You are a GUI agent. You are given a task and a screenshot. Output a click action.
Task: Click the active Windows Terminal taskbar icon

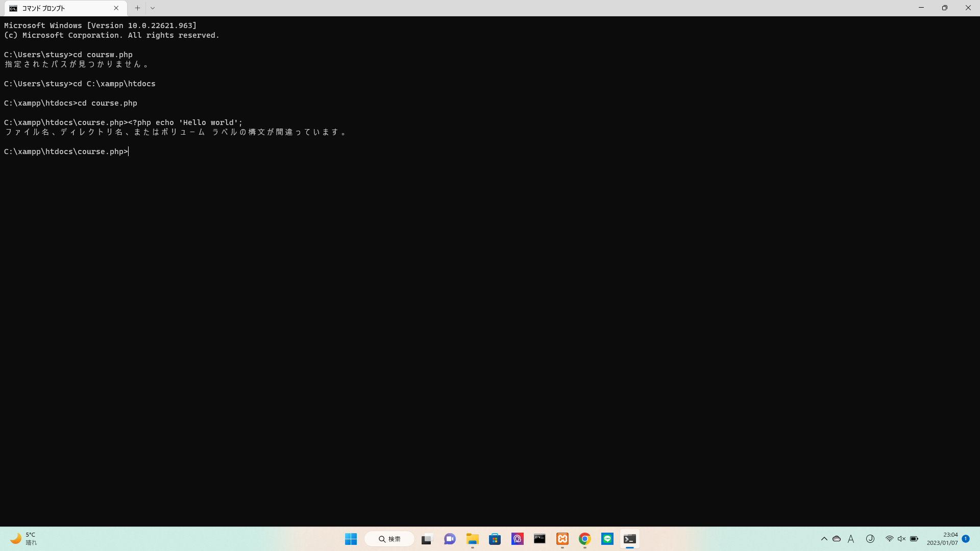[x=629, y=539]
